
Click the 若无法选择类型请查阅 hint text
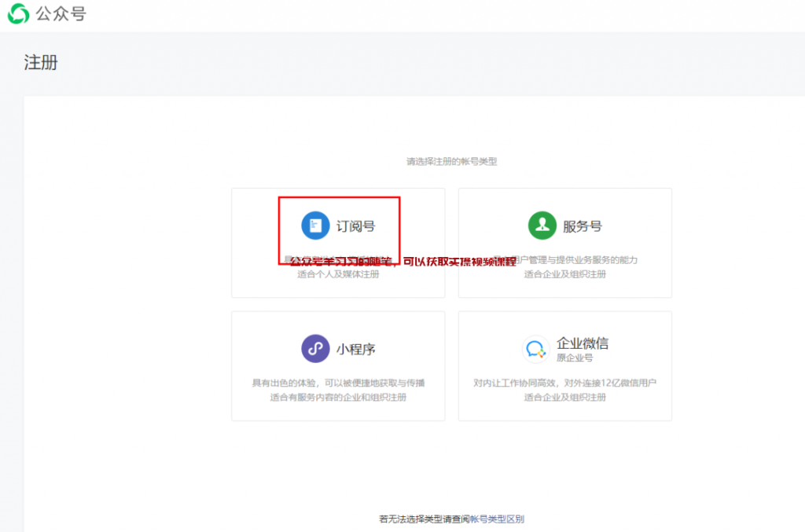(424, 519)
